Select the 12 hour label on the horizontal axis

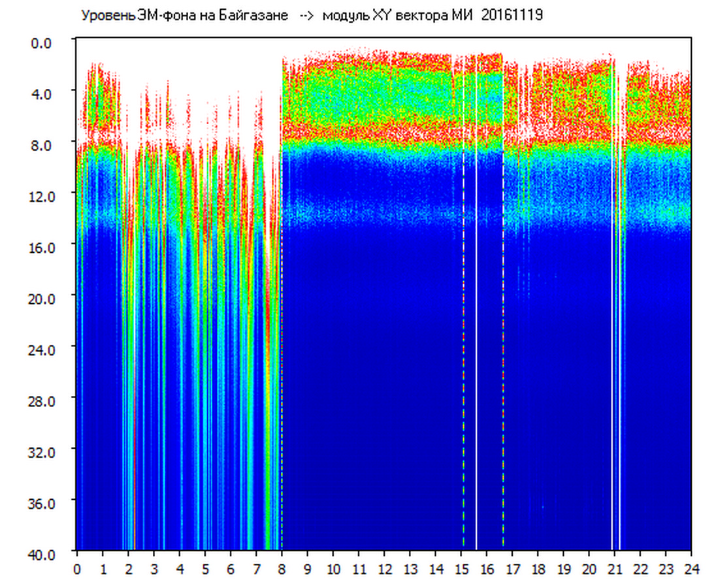pyautogui.click(x=384, y=568)
